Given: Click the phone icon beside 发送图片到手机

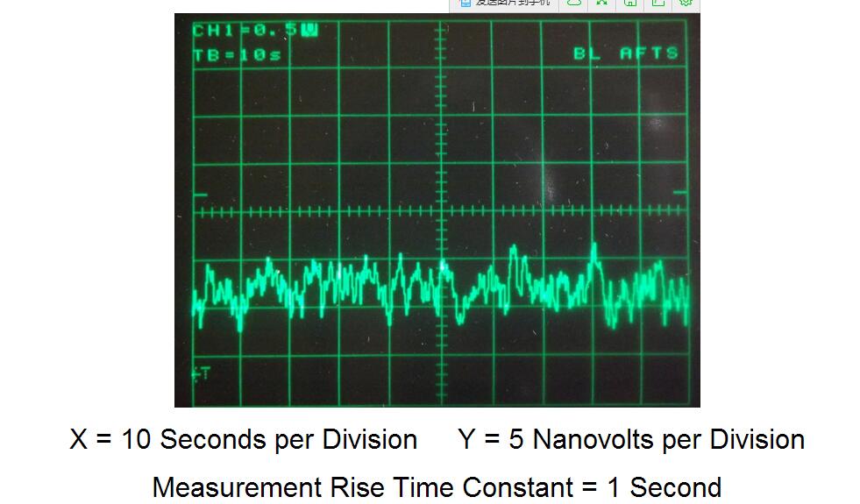Looking at the screenshot, I should [x=466, y=4].
